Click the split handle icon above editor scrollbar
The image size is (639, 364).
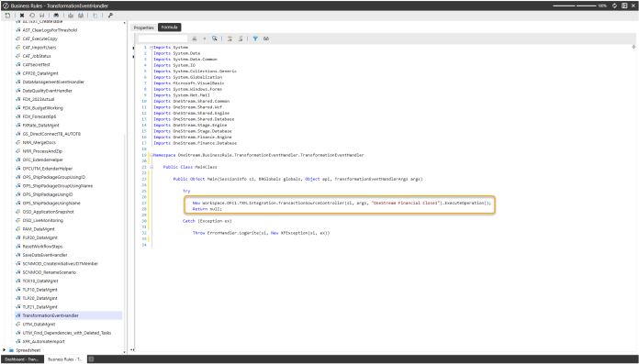point(633,47)
